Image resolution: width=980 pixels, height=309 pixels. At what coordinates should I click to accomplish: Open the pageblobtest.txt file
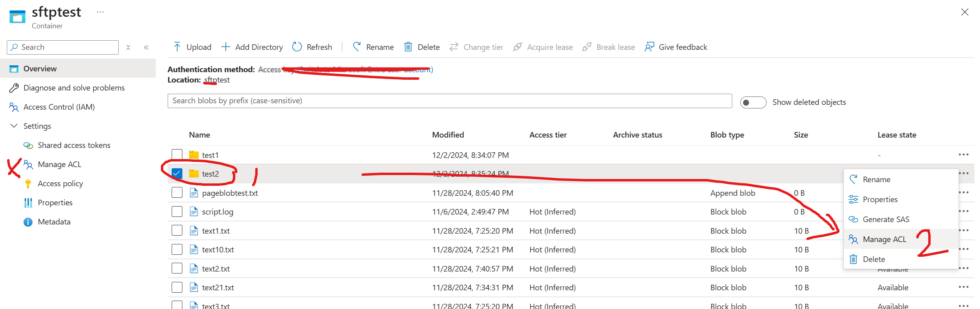[230, 193]
